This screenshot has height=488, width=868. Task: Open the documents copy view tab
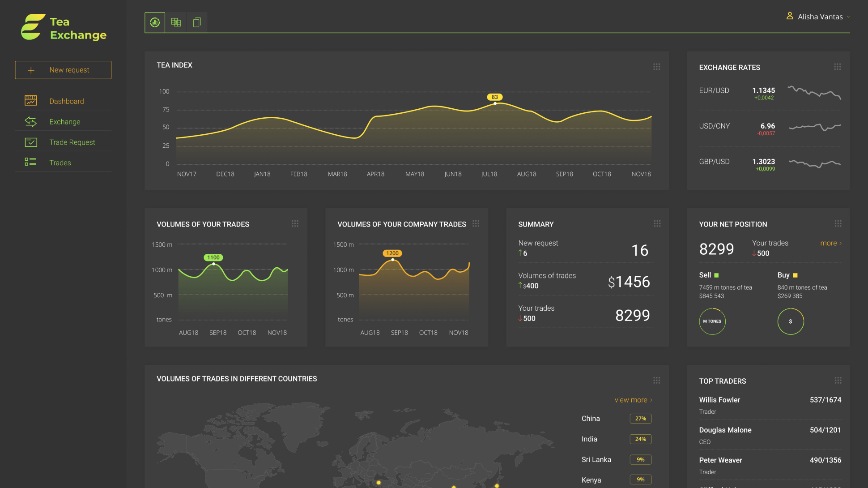tap(197, 22)
